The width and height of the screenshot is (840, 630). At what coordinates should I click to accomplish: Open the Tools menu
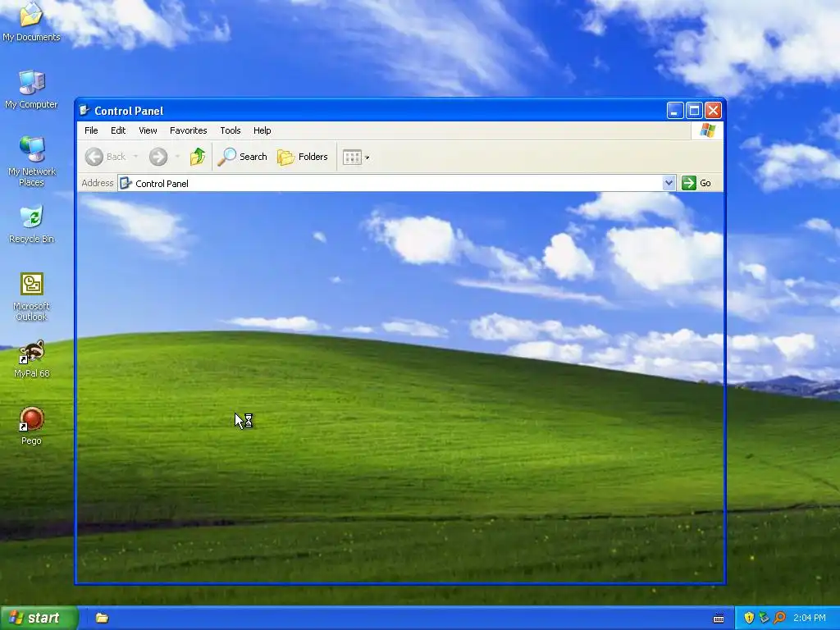pos(231,130)
